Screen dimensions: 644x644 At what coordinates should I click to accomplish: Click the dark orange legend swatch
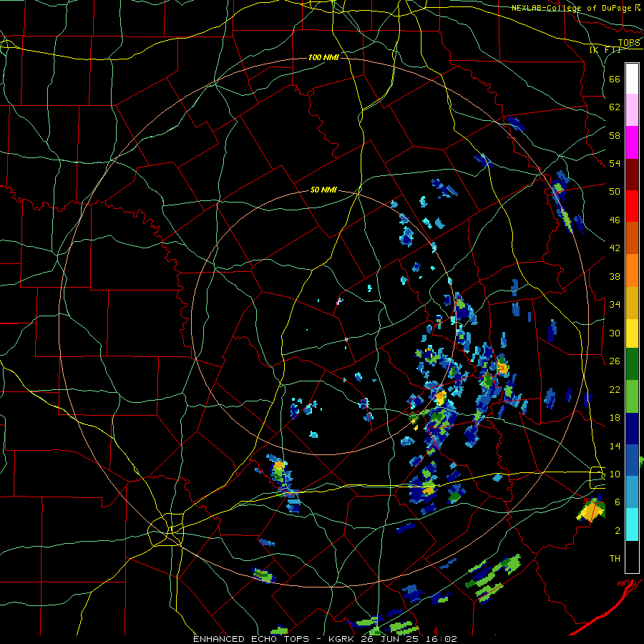(x=632, y=238)
